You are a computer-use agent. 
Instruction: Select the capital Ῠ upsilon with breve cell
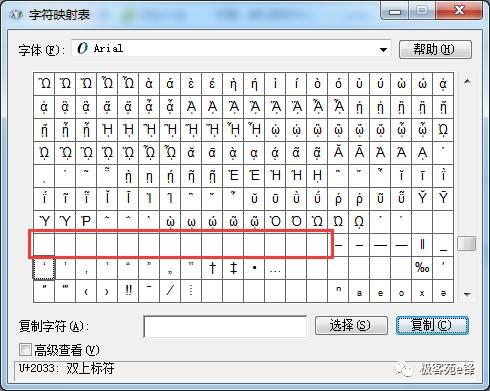point(422,199)
